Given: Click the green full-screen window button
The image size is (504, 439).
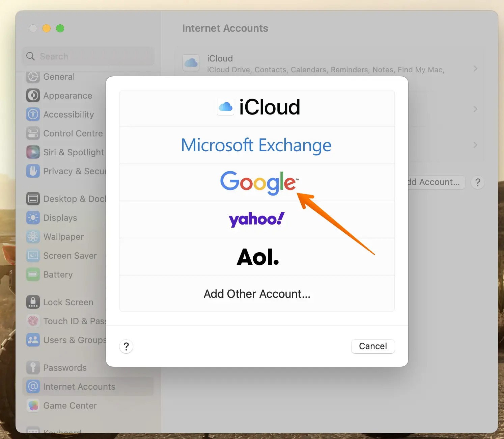Looking at the screenshot, I should (60, 29).
